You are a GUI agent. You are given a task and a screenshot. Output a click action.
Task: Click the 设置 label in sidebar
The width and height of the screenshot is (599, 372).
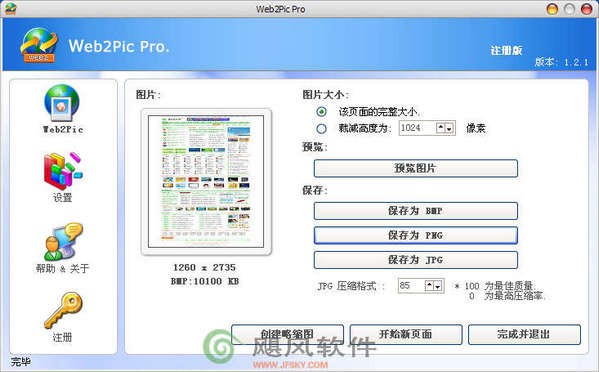[62, 197]
